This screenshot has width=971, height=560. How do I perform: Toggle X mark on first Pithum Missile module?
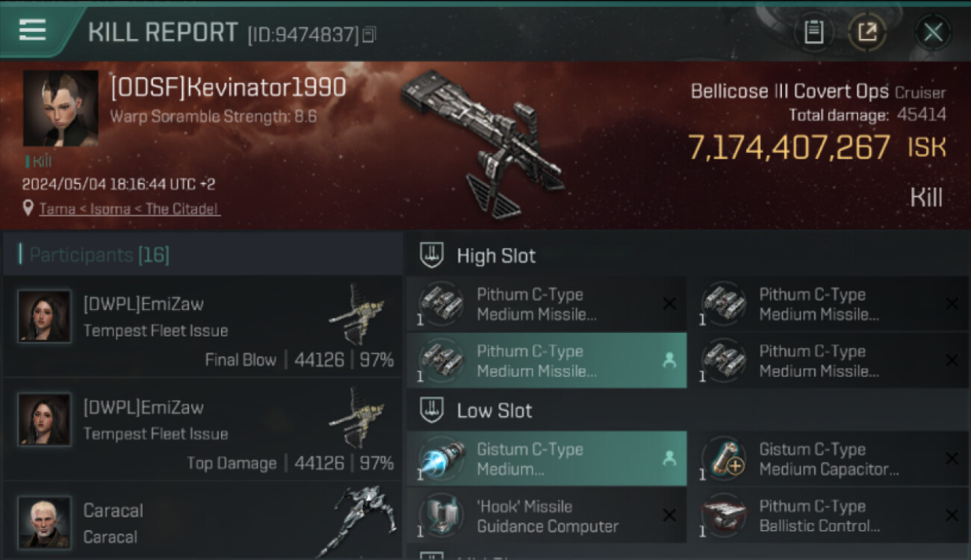[669, 303]
